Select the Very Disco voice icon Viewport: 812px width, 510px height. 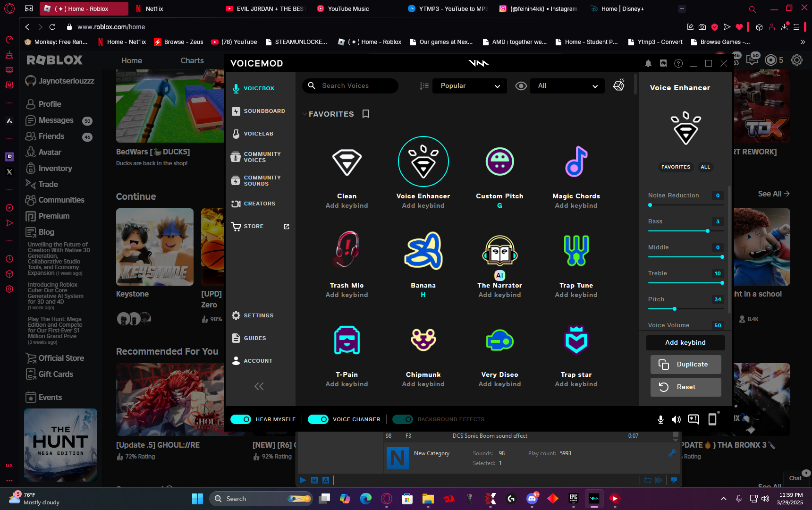500,340
